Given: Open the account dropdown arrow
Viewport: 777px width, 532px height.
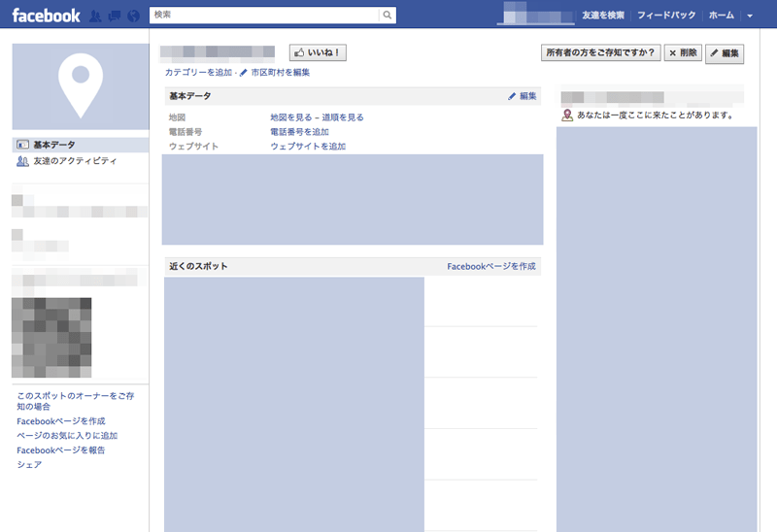Looking at the screenshot, I should pos(750,16).
